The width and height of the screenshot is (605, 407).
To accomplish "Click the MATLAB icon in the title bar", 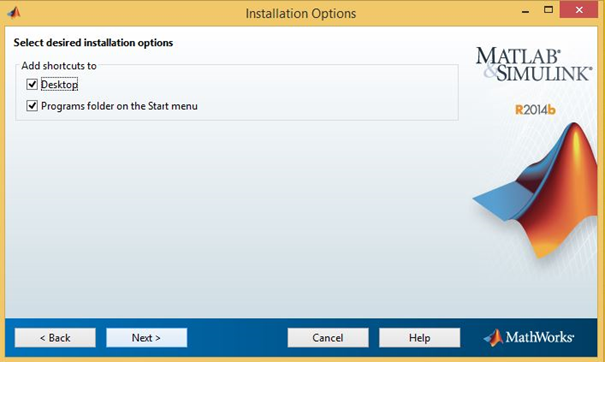I will coord(14,13).
